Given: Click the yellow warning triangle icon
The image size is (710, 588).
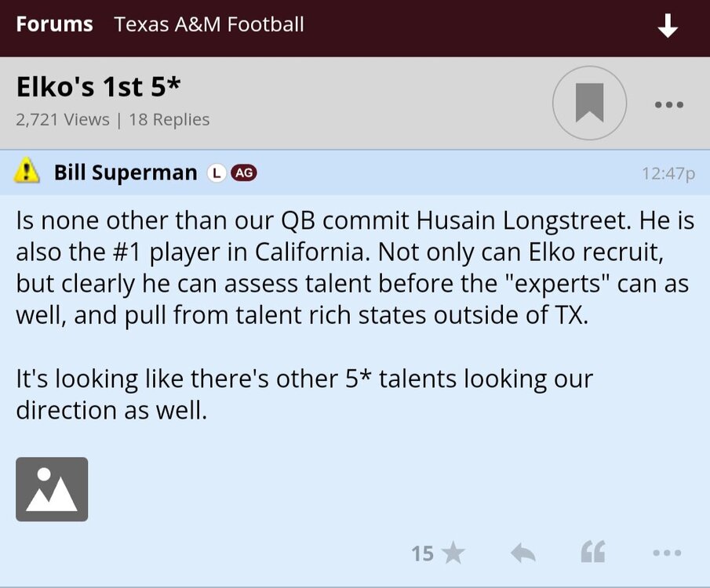Looking at the screenshot, I should coord(27,170).
